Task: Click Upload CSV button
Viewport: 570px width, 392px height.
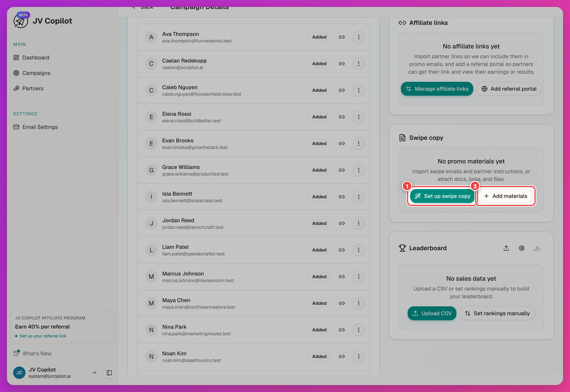Action: point(432,313)
